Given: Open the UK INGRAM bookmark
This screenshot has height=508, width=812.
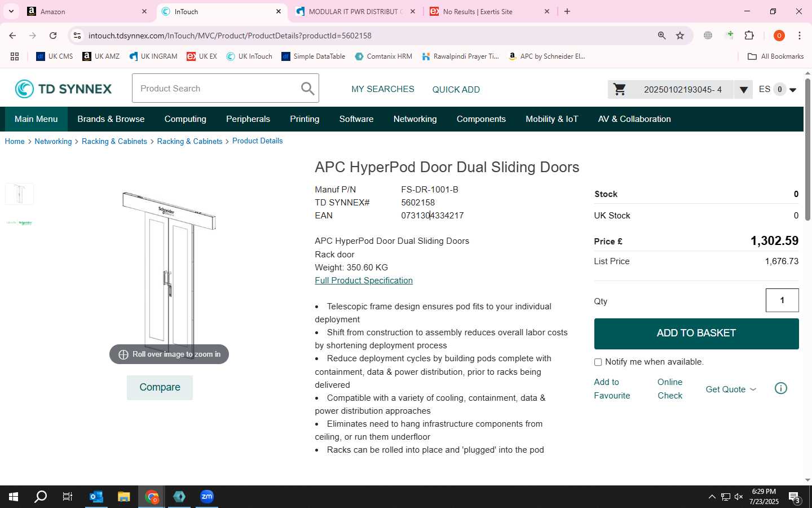Looking at the screenshot, I should tap(153, 56).
